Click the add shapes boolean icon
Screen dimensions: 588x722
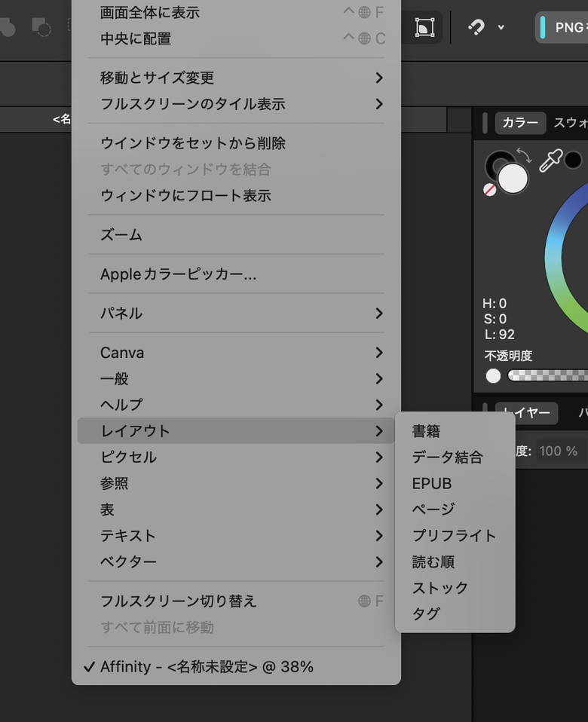[x=8, y=27]
